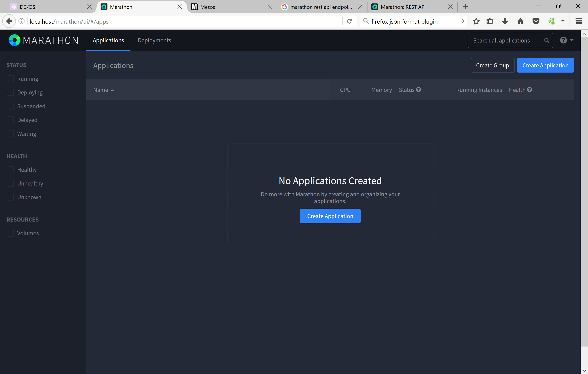Close the active Marathon tab
Image resolution: width=588 pixels, height=374 pixels.
179,7
